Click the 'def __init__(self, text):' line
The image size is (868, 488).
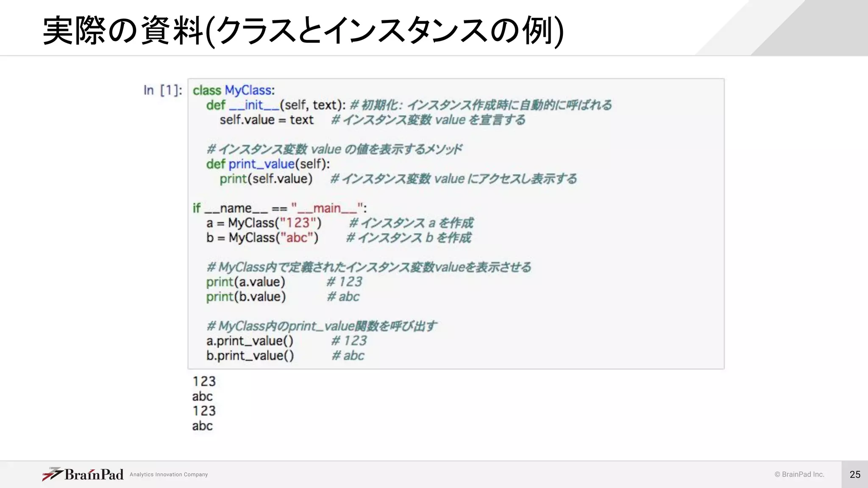point(276,105)
